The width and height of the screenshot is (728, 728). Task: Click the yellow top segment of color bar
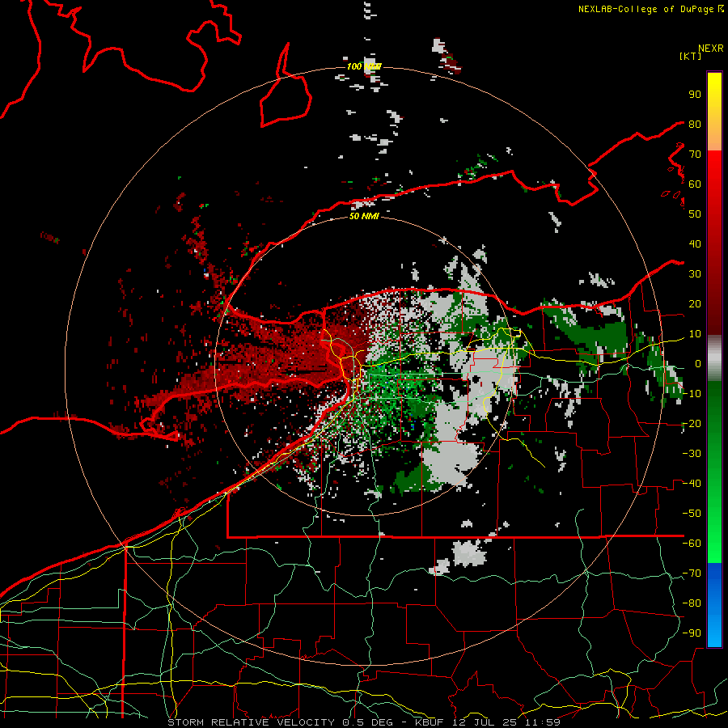point(714,112)
